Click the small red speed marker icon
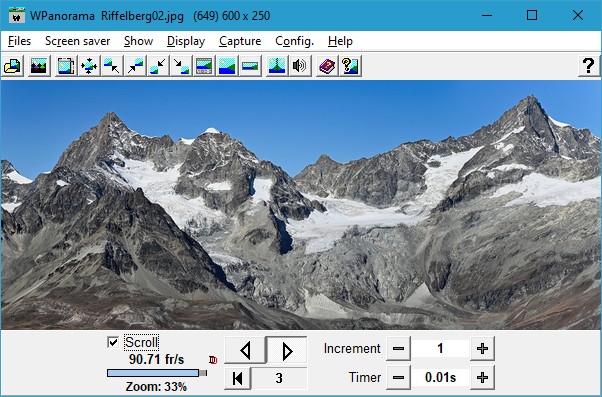This screenshot has width=602, height=397. (213, 360)
